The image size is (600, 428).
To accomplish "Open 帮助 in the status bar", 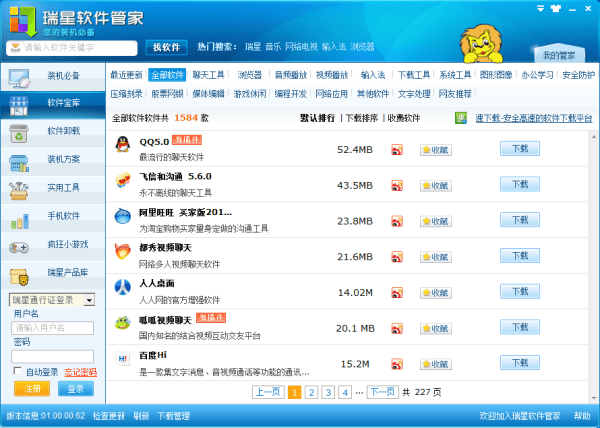I will (582, 416).
